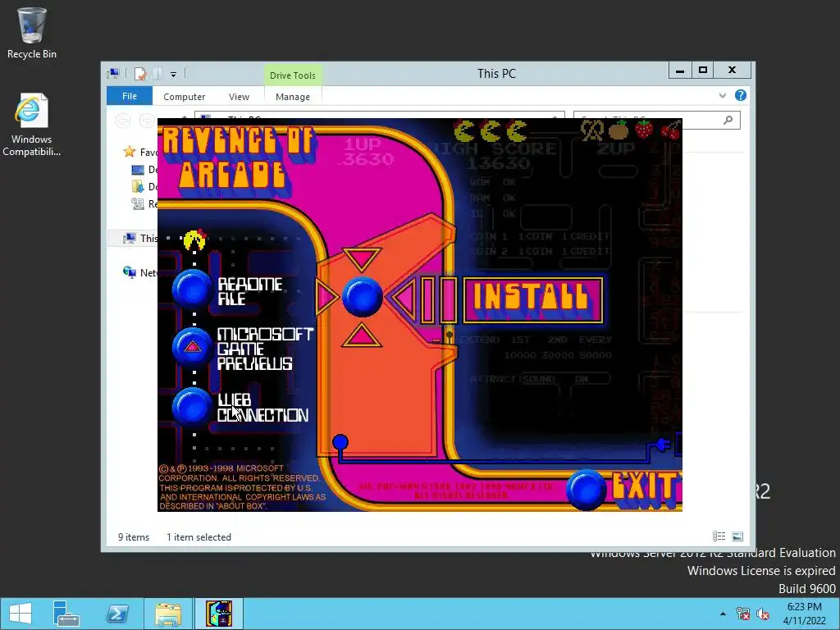
Task: Click the WEB CONNECTION text label
Action: coord(262,408)
